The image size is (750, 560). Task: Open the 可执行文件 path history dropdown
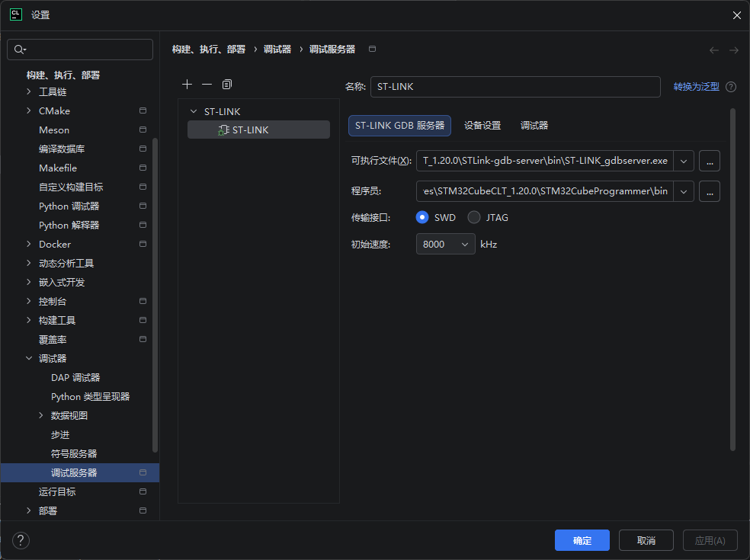[x=684, y=161]
